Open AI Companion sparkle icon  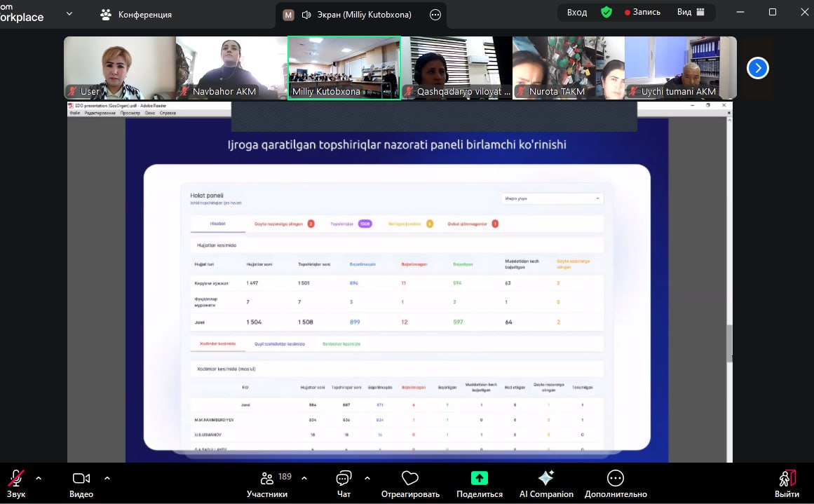point(546,479)
